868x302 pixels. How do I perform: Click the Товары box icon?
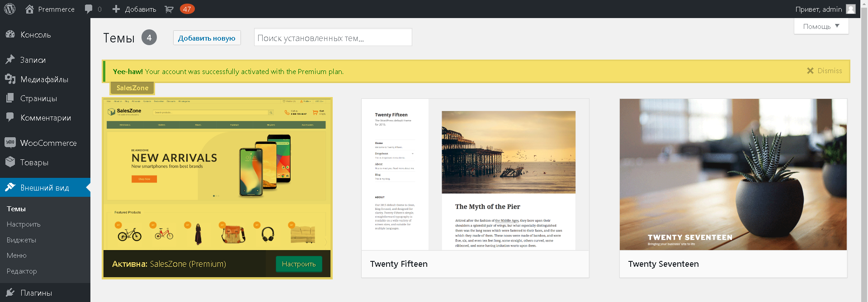[x=10, y=162]
